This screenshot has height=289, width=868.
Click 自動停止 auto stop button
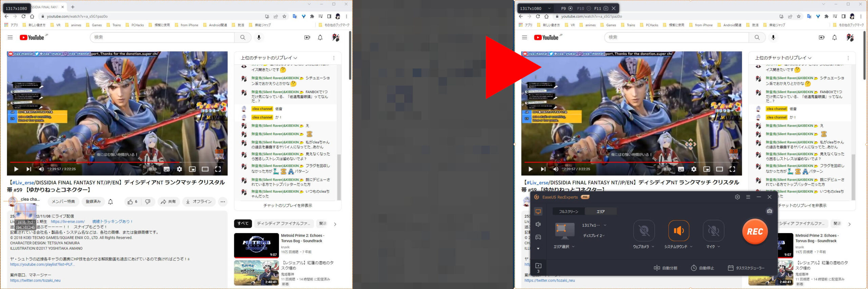pos(702,268)
